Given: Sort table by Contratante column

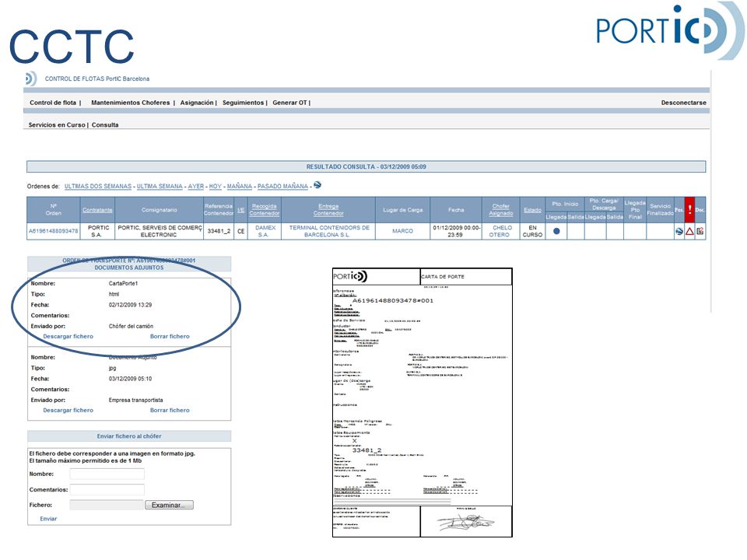Looking at the screenshot, I should click(x=97, y=210).
